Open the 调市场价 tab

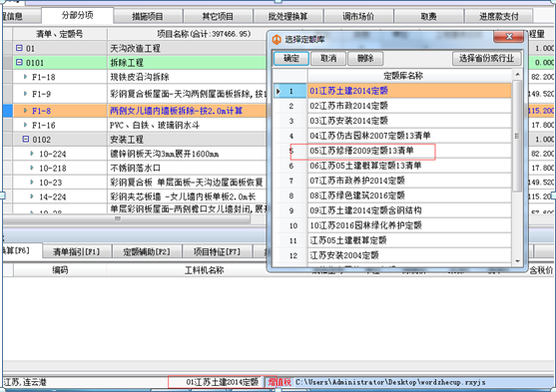click(358, 16)
